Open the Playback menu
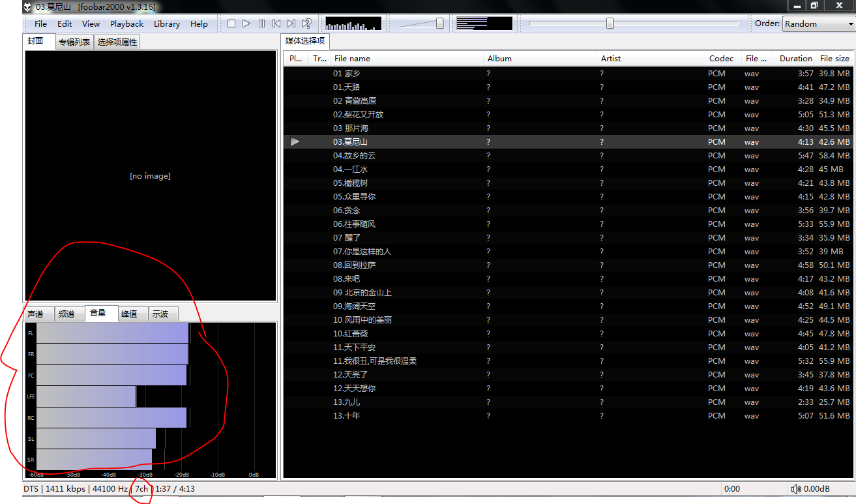856x504 pixels. pyautogui.click(x=126, y=23)
